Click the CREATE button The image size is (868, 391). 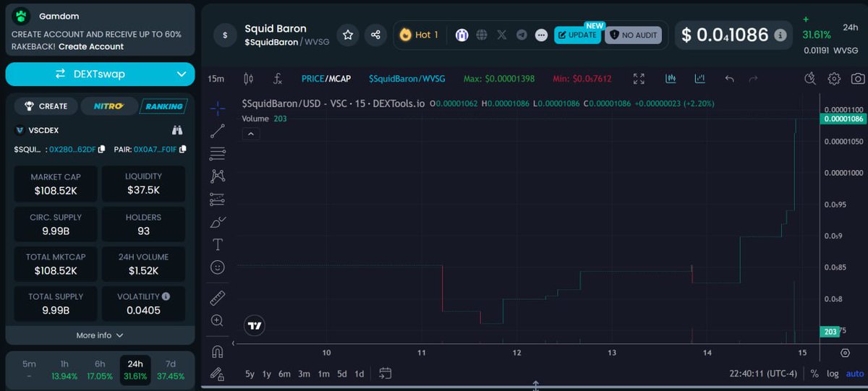[46, 106]
